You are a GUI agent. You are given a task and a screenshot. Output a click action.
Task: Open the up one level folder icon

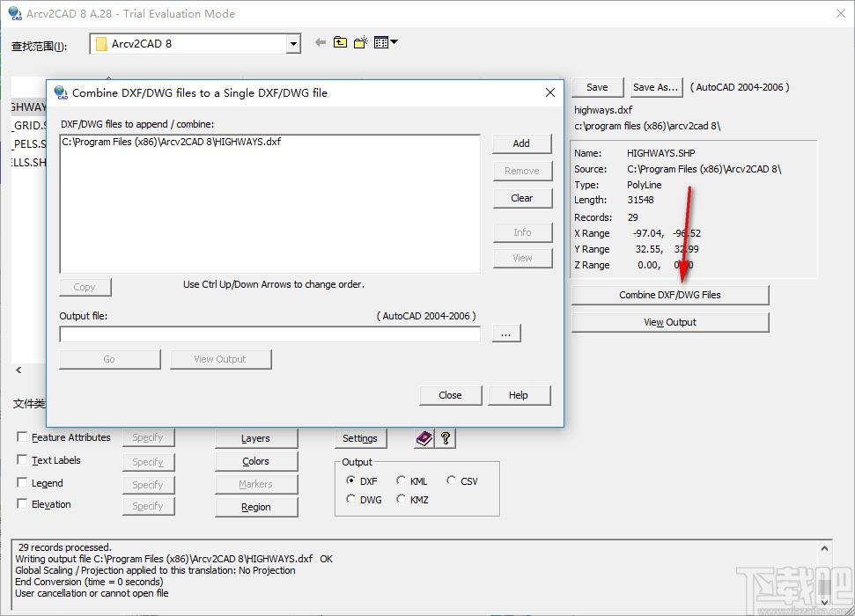[340, 42]
